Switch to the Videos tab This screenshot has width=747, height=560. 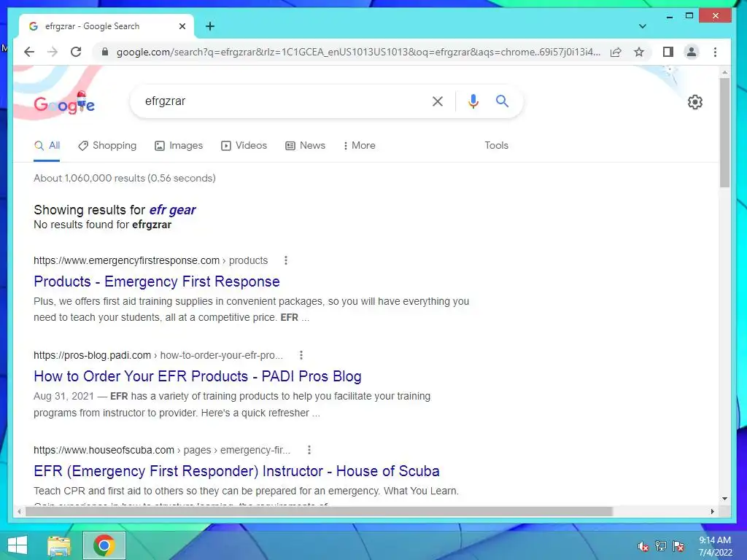coord(244,146)
